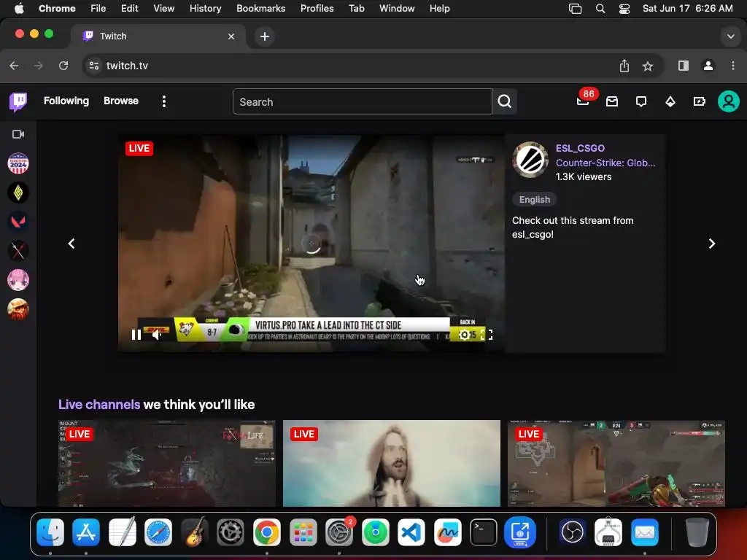Screen dimensions: 747x560
Task: Pause the featured live stream
Action: [x=136, y=335]
